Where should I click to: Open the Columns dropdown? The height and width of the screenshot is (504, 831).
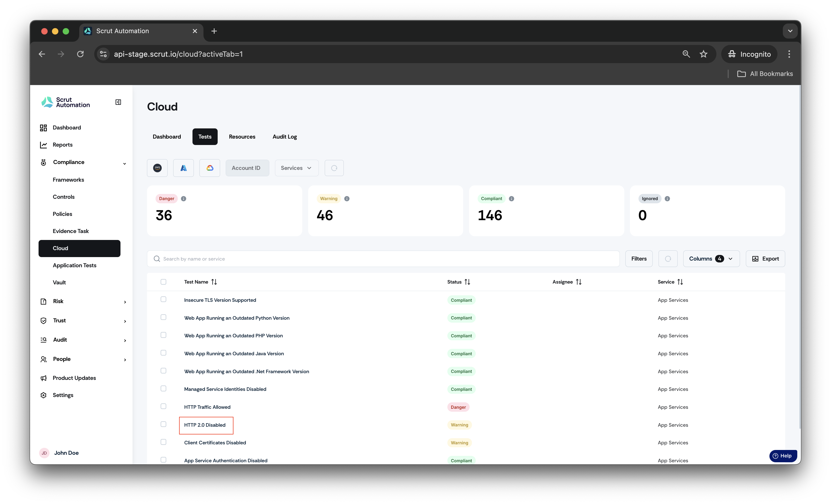point(711,259)
